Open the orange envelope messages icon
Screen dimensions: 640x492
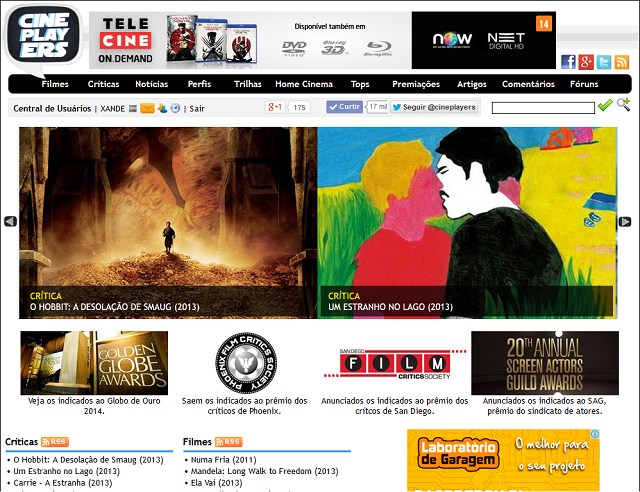[x=147, y=109]
